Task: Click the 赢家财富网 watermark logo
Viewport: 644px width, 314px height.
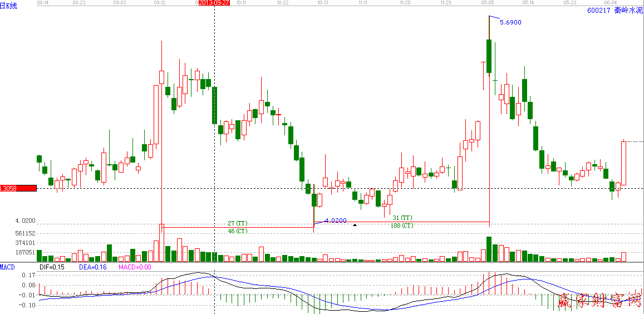Action: click(x=599, y=301)
